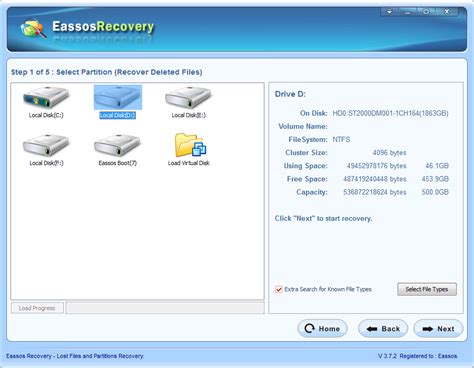474x368 pixels.
Task: Click the NTFS file system value
Action: pos(341,140)
